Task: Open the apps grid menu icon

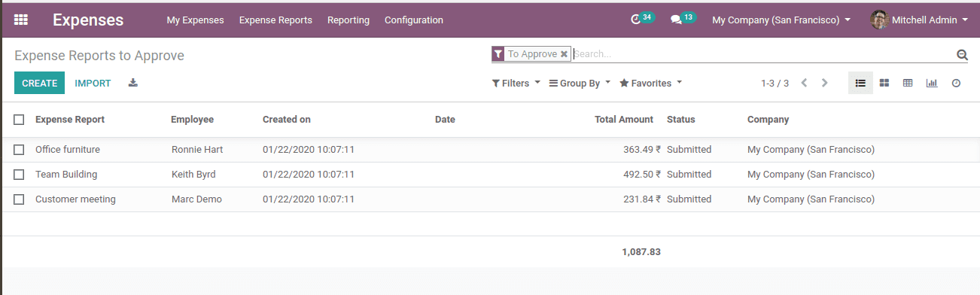Action: pyautogui.click(x=21, y=20)
